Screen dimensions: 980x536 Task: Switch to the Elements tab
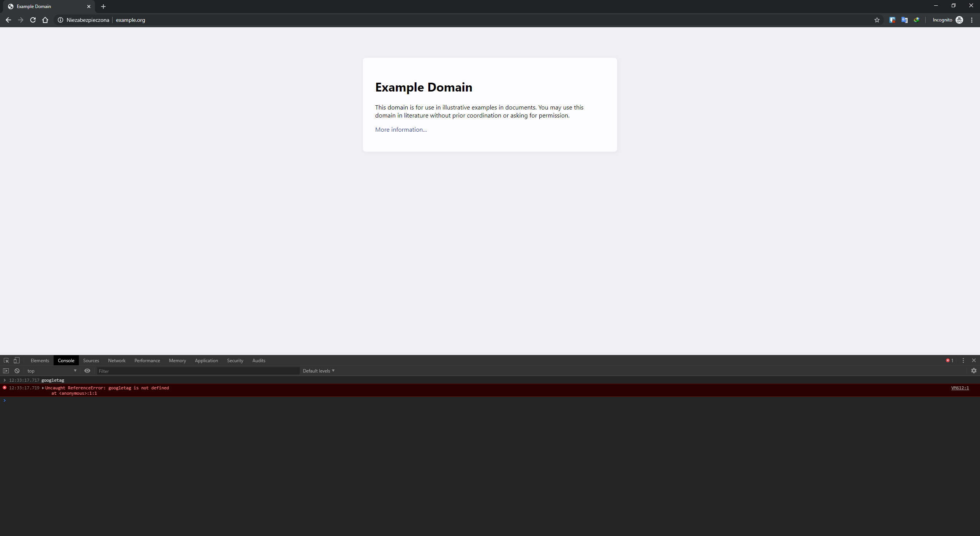coord(40,360)
